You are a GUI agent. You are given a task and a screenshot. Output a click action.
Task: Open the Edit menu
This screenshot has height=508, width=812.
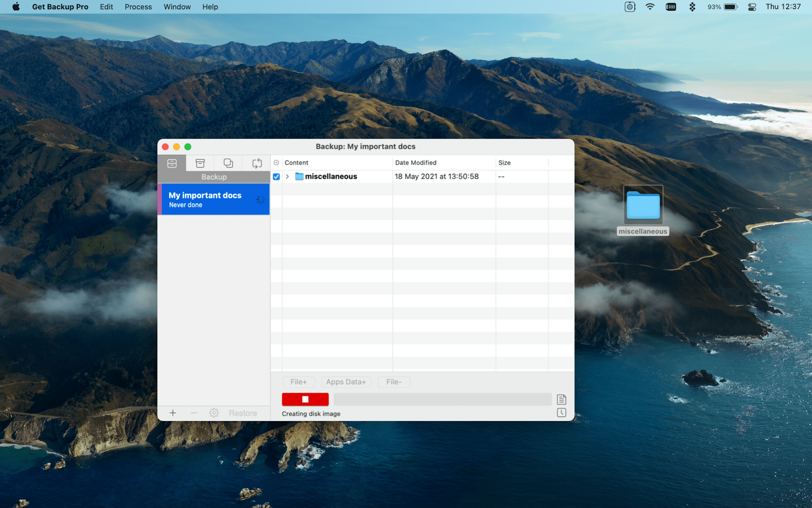107,7
